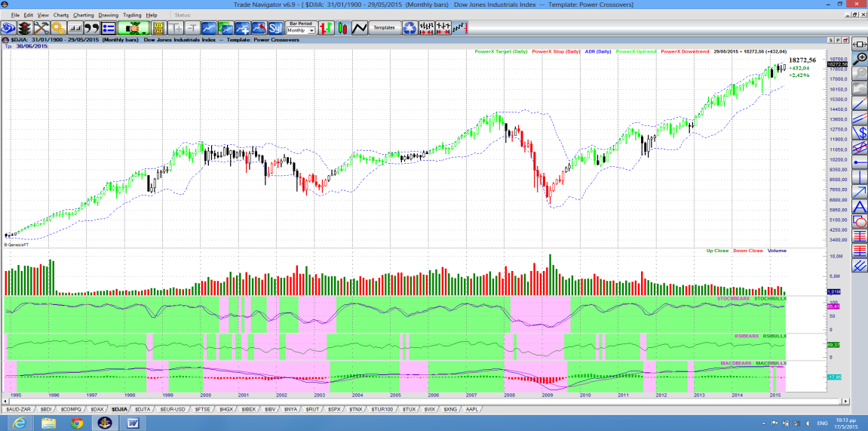The height and width of the screenshot is (431, 868).
Task: Click the quotation marks icon
Action: tap(92, 28)
